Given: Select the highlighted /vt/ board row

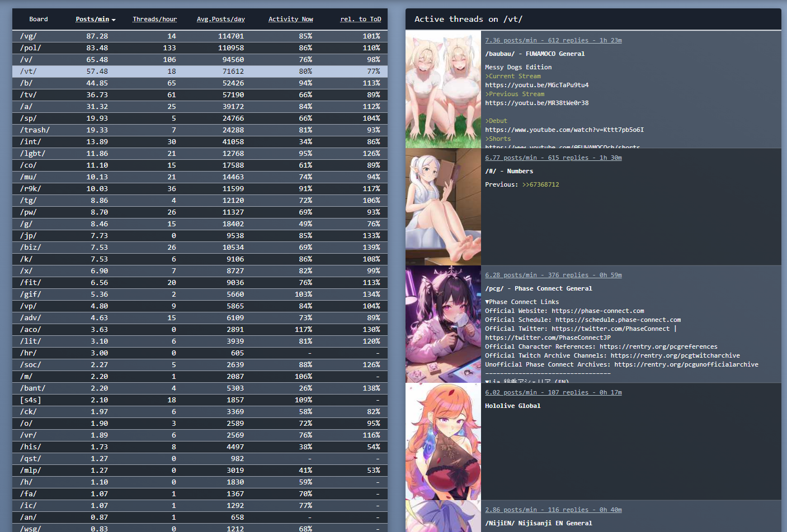Looking at the screenshot, I should [x=200, y=72].
